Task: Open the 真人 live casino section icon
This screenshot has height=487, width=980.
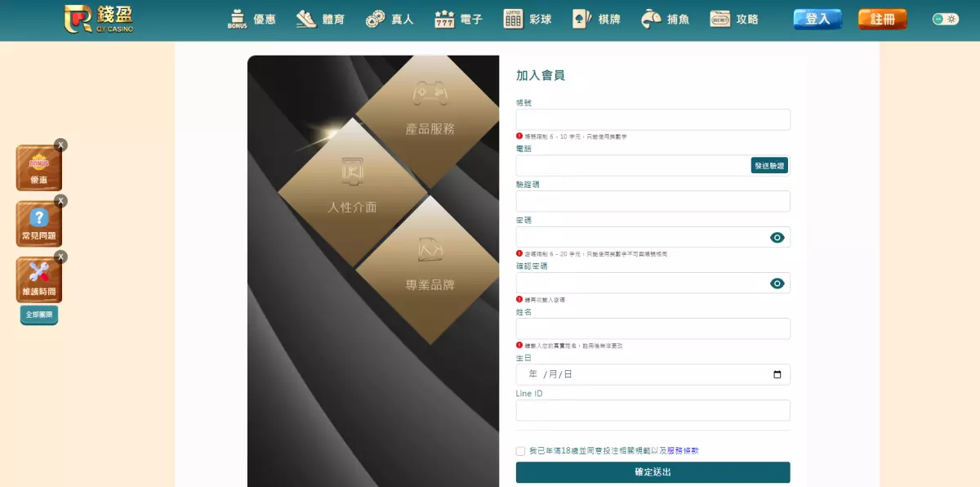Action: 376,18
